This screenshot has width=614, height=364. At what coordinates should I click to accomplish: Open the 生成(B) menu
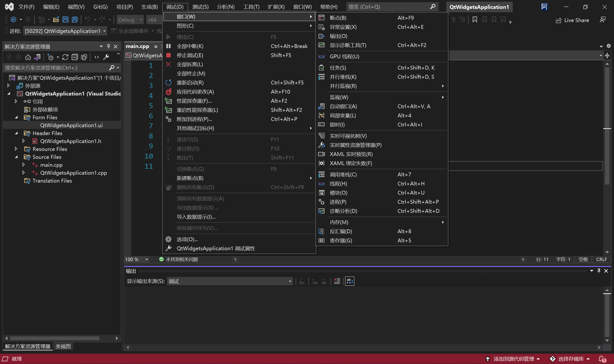point(149,7)
